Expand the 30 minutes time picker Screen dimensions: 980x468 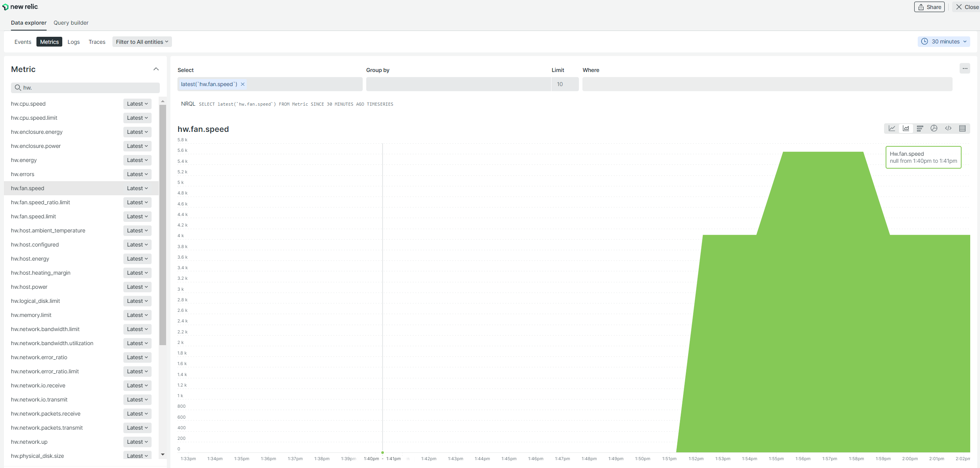pos(944,41)
